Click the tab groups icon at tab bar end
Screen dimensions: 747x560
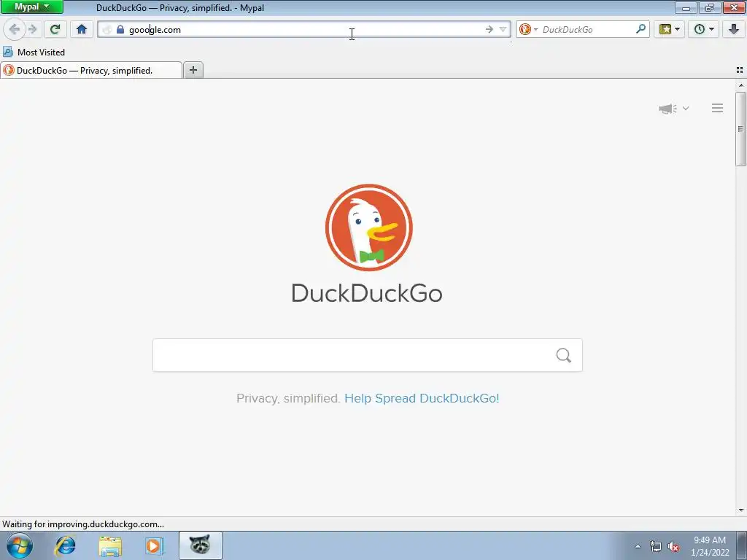click(740, 70)
